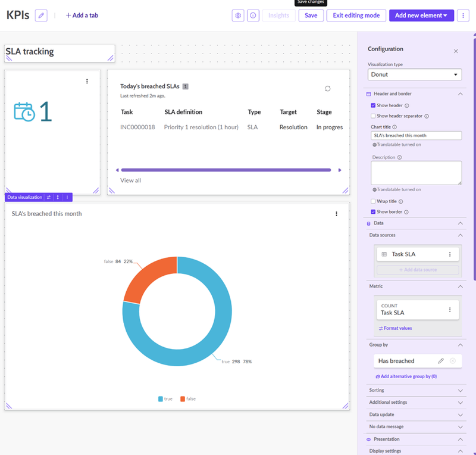Open the Add new element menu
This screenshot has height=455, width=476.
(421, 15)
